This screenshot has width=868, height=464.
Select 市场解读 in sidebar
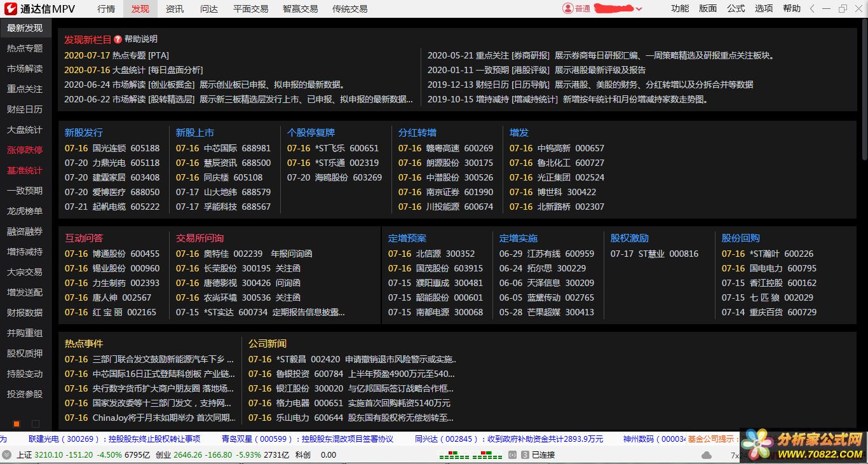(x=25, y=69)
